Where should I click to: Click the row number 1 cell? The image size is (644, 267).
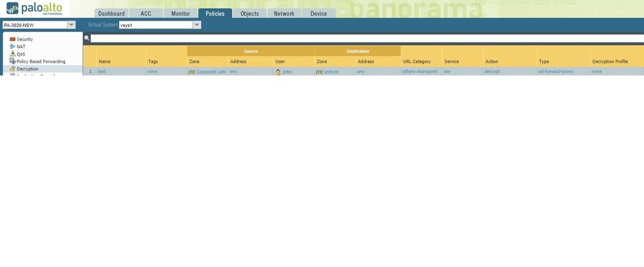[x=90, y=72]
